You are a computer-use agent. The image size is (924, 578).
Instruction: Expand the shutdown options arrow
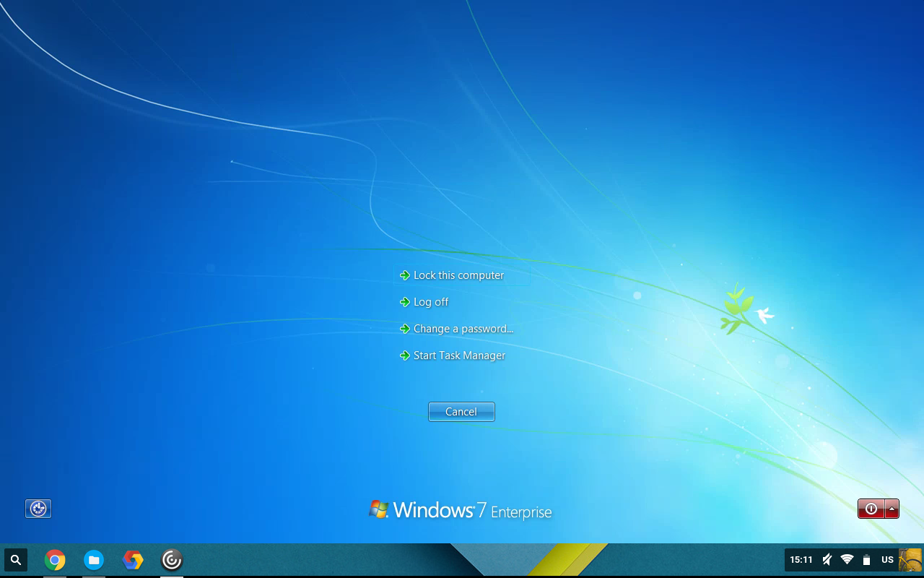tap(892, 509)
